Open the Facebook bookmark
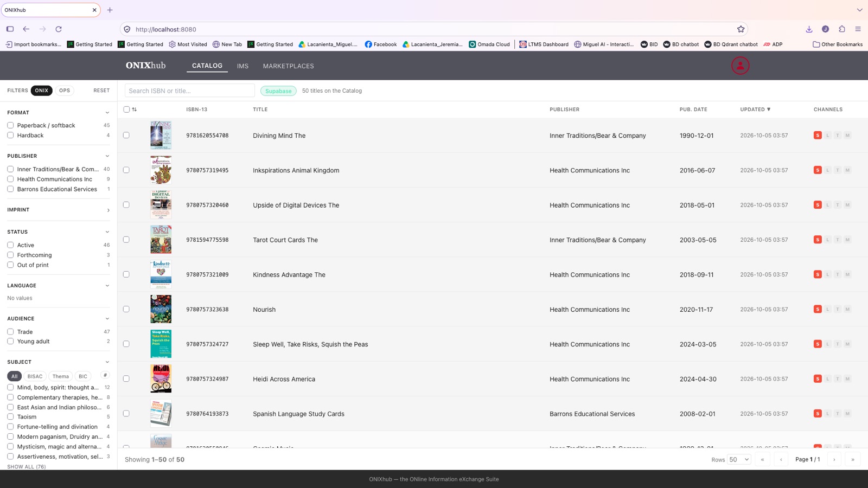The image size is (868, 488). click(x=381, y=44)
